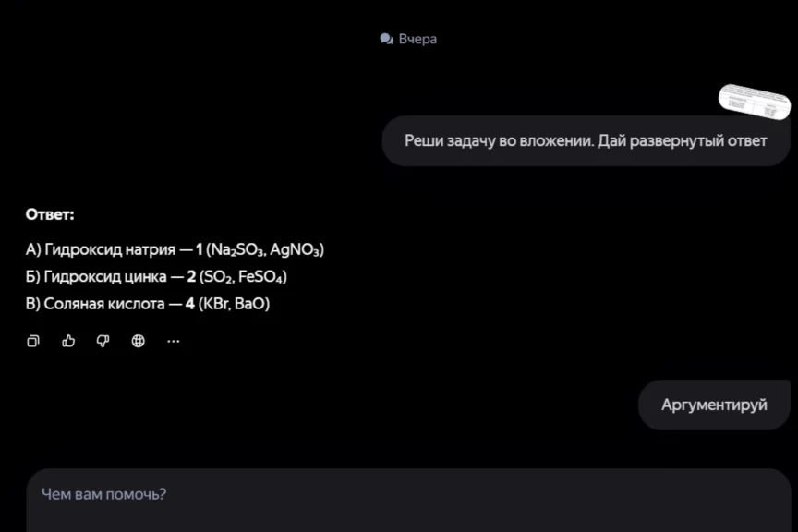Click the chat bubble icon beside Вчера
Viewport: 798px width, 532px height.
[386, 39]
